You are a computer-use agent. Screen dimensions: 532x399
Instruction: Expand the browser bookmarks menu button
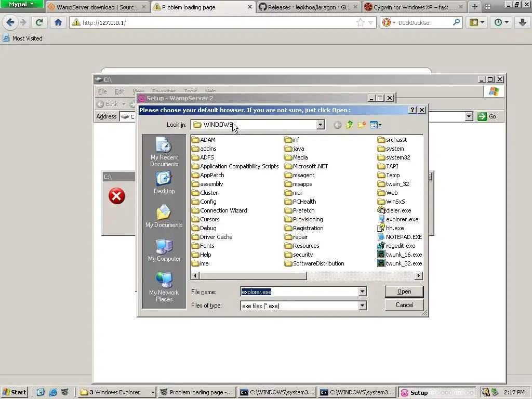477,23
